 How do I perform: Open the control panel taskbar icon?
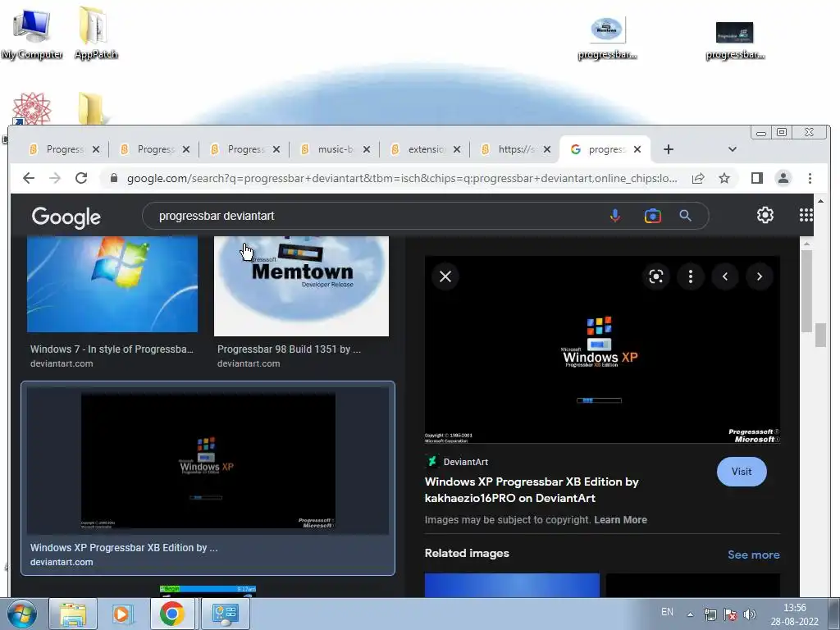point(225,614)
